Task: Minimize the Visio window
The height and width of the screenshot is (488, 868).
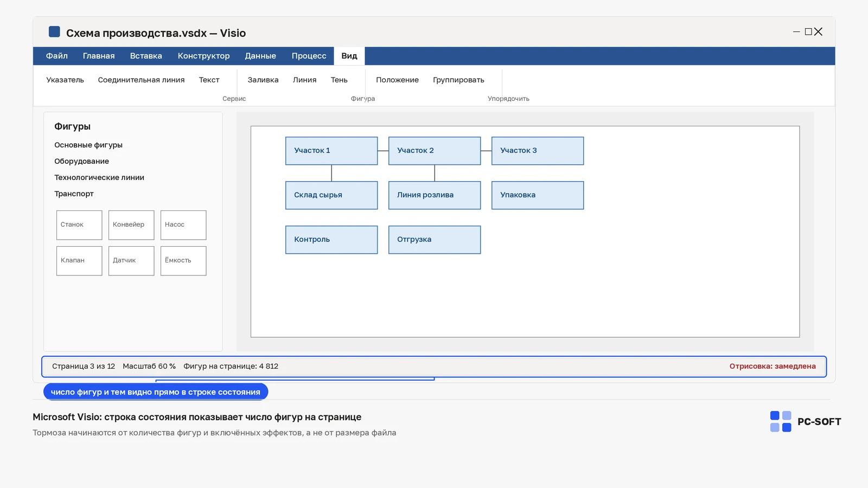Action: [796, 32]
